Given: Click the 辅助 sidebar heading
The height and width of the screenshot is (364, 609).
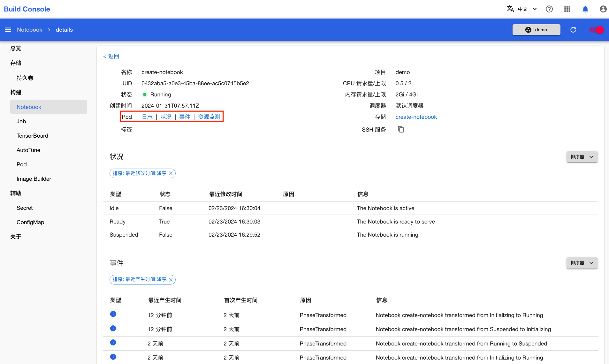Looking at the screenshot, I should 16,193.
